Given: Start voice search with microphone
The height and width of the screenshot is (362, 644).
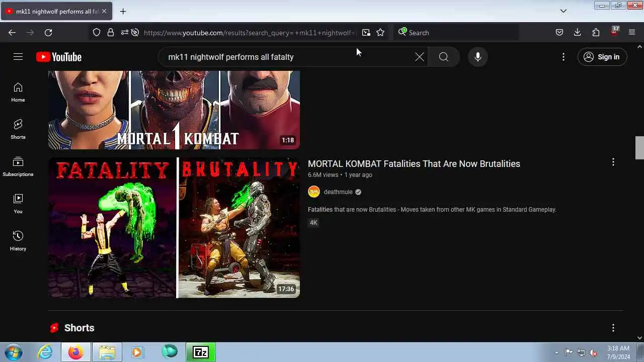Looking at the screenshot, I should tap(478, 57).
